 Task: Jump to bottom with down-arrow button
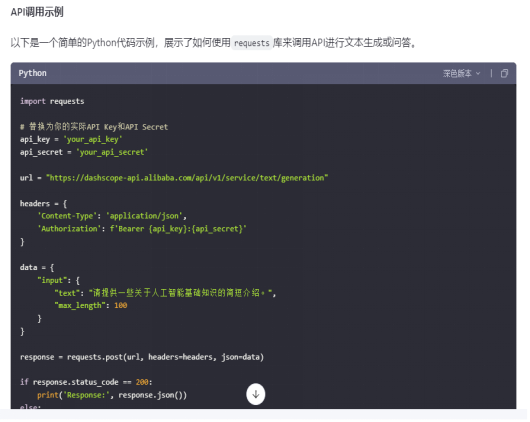[256, 394]
